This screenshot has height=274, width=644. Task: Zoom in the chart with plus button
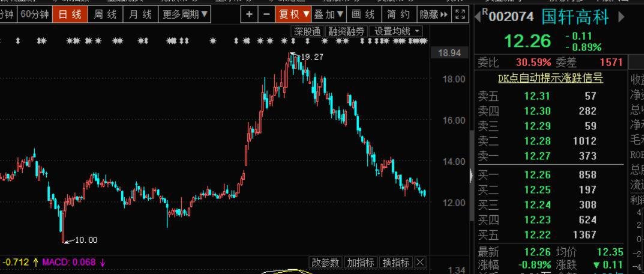coord(249,14)
